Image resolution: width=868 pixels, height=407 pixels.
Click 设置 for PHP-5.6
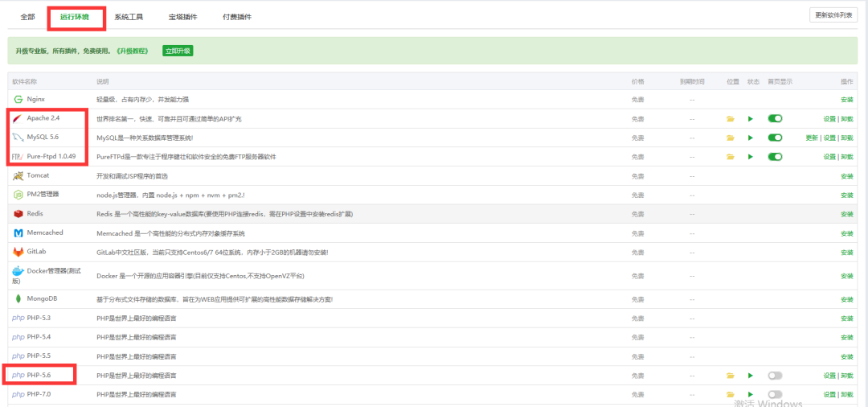(829, 376)
